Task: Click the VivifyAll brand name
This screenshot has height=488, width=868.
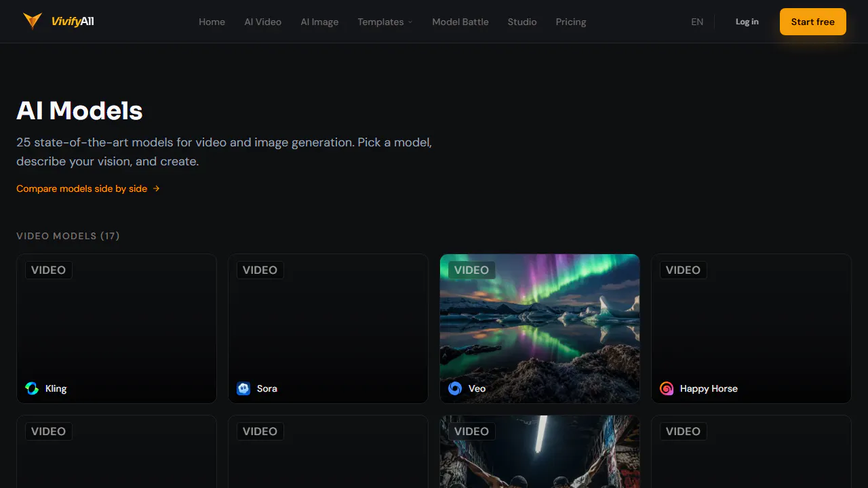Action: coord(73,21)
